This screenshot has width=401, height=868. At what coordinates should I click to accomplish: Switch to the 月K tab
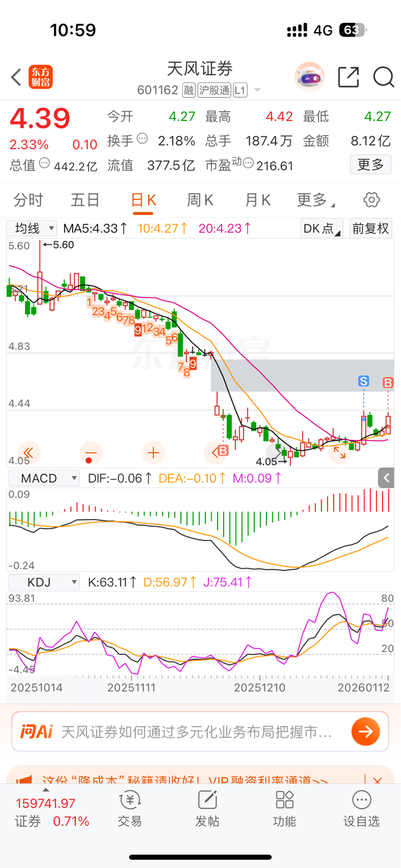[258, 200]
